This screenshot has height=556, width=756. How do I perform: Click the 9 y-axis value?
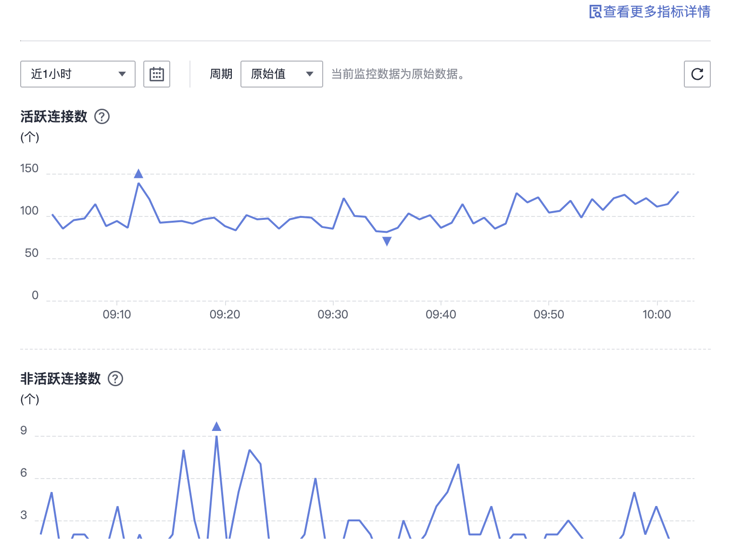(x=24, y=430)
